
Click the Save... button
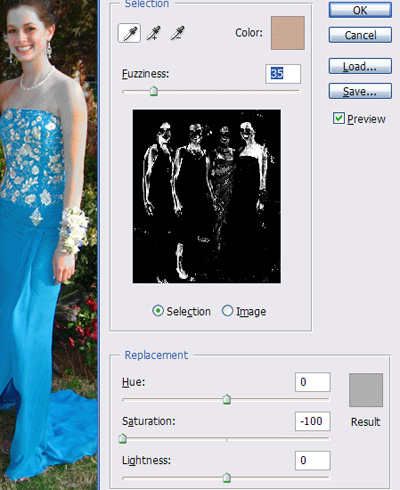[x=360, y=91]
